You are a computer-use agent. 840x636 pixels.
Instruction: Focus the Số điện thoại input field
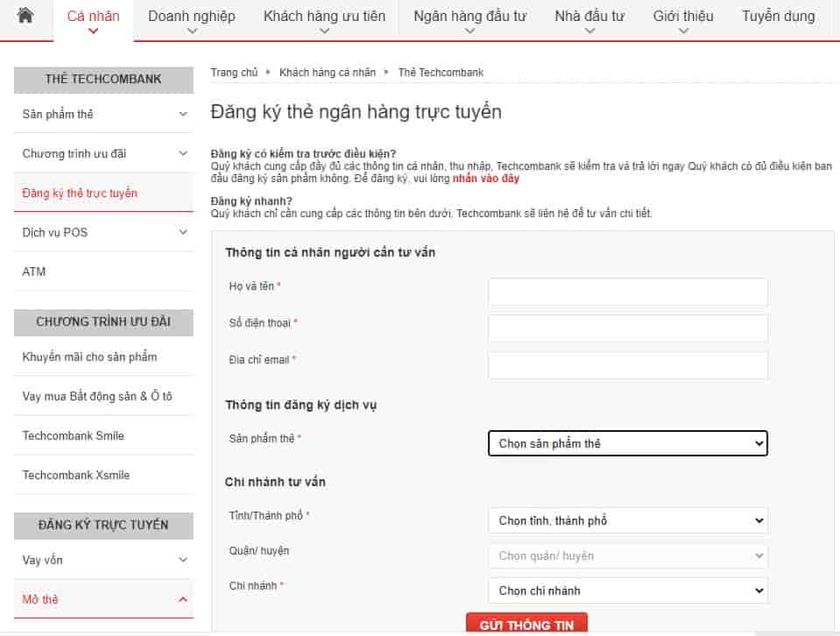coord(628,328)
